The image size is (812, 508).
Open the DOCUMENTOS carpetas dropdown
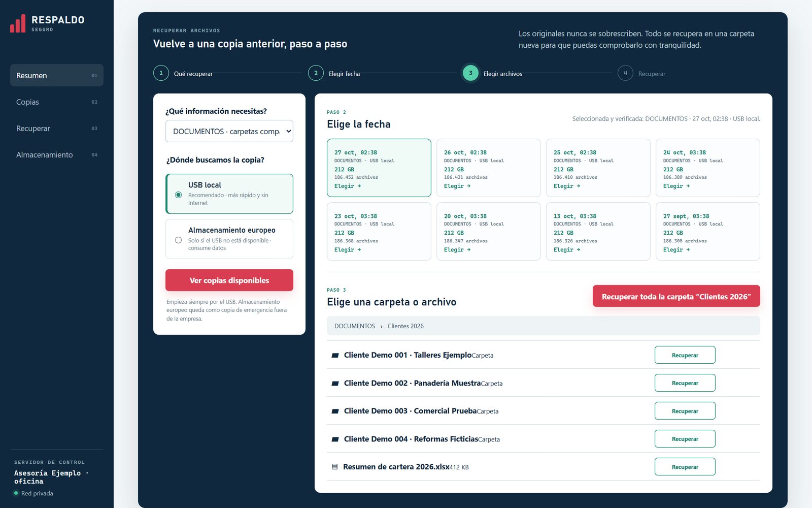point(229,131)
